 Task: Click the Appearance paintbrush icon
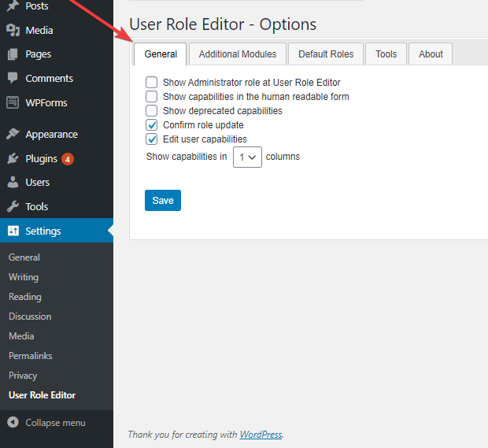click(x=13, y=135)
